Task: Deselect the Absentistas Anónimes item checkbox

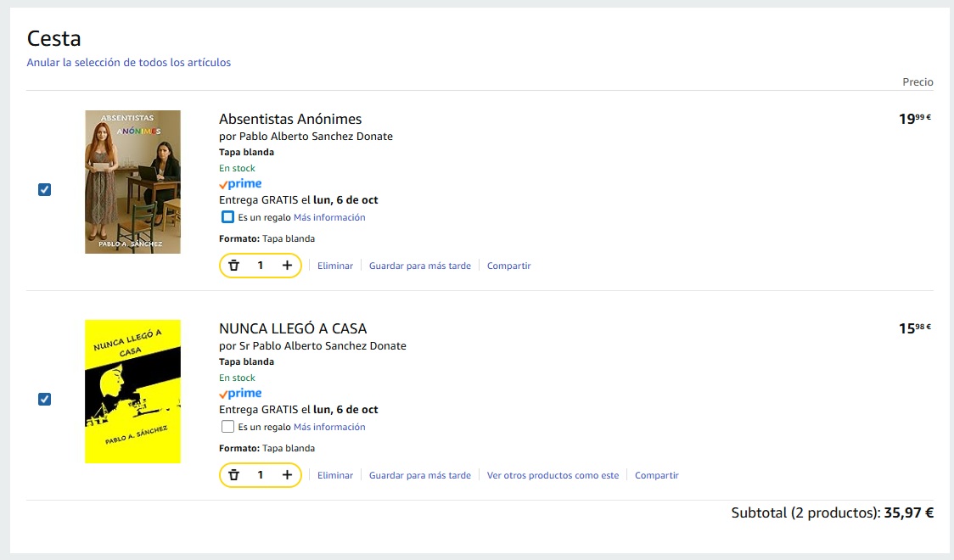Action: pyautogui.click(x=45, y=190)
